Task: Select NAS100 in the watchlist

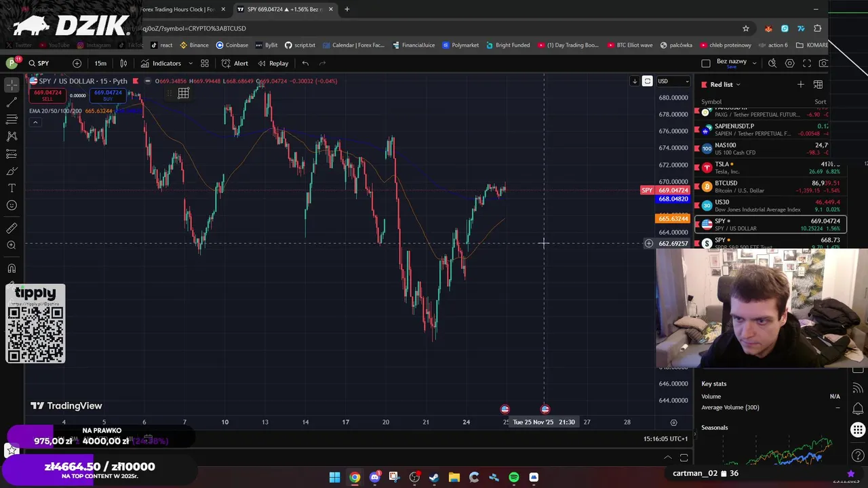Action: coord(769,148)
